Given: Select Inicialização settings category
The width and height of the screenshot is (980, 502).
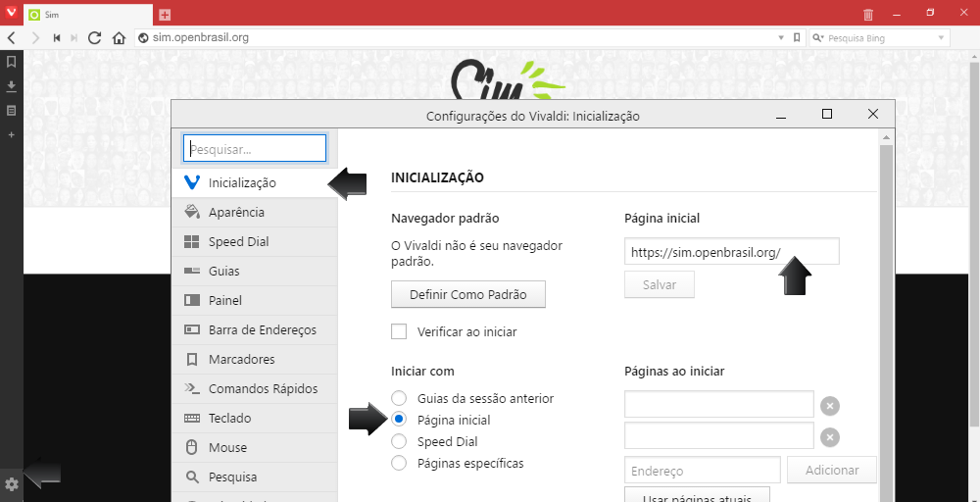Looking at the screenshot, I should tap(255, 182).
